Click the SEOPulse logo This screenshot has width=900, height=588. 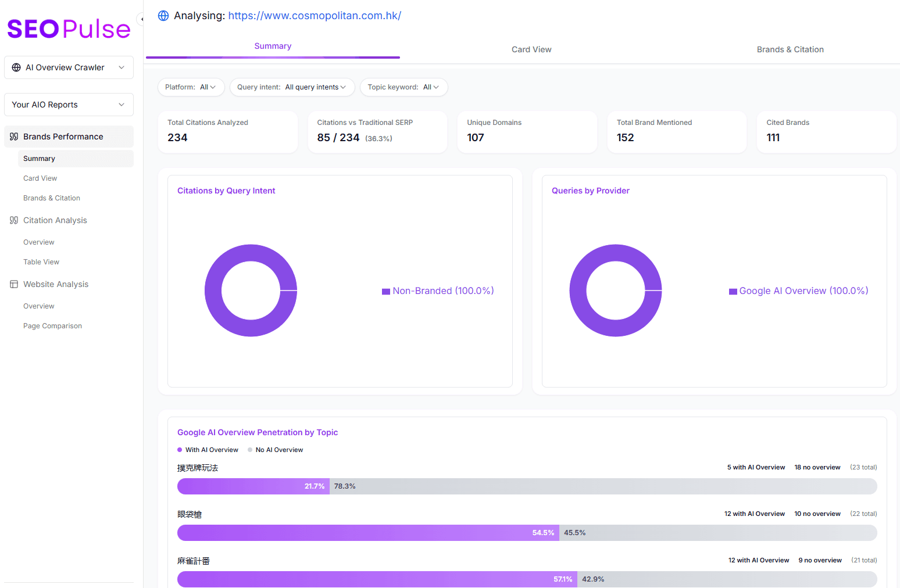click(x=69, y=29)
